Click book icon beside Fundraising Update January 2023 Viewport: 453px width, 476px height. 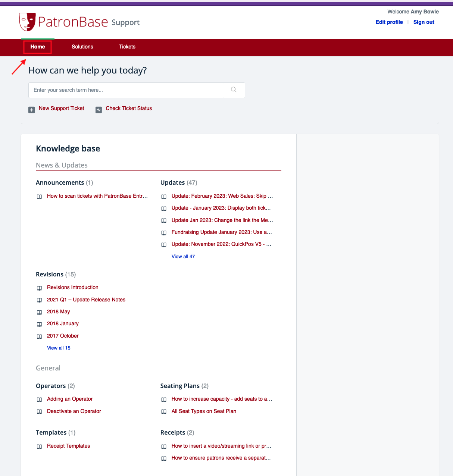click(x=164, y=233)
